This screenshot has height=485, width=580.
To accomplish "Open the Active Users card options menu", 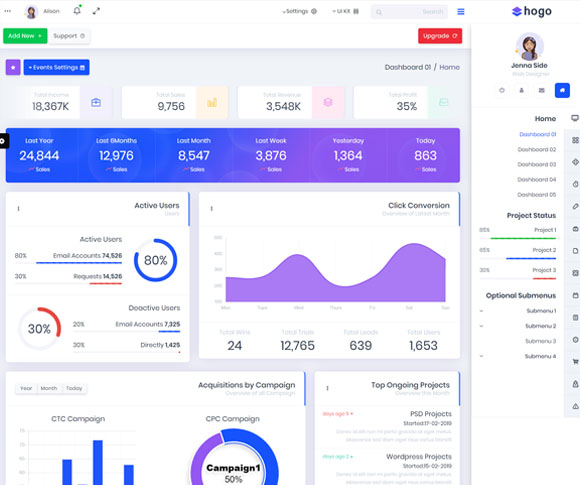I will 18,209.
